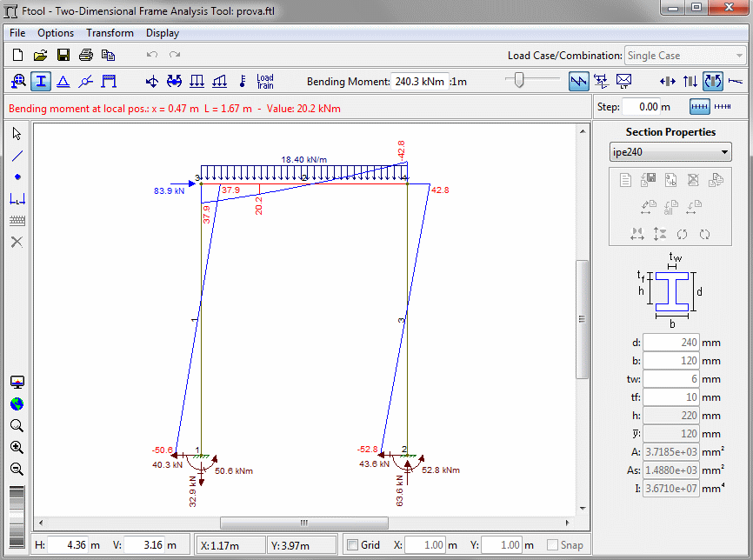The width and height of the screenshot is (753, 560).
Task: Select the nodal forces icon
Action: click(x=152, y=81)
